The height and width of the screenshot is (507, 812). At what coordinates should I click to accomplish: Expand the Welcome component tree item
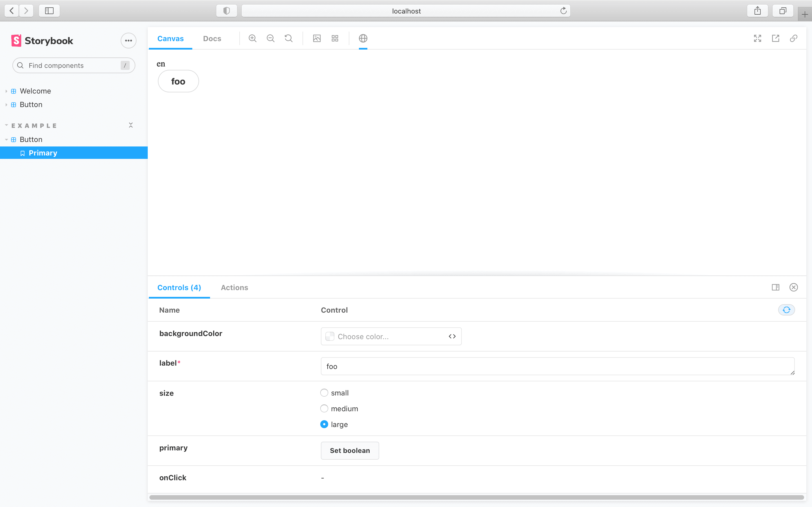coord(6,90)
